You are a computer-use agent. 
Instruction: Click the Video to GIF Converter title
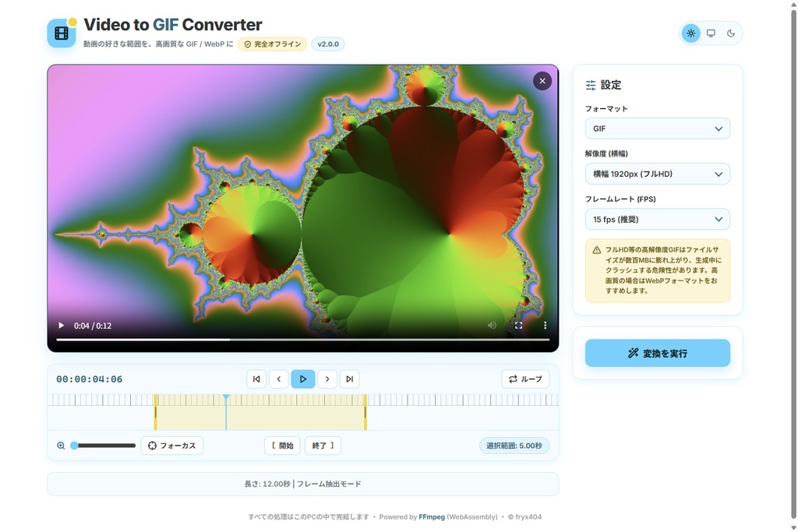tap(173, 24)
